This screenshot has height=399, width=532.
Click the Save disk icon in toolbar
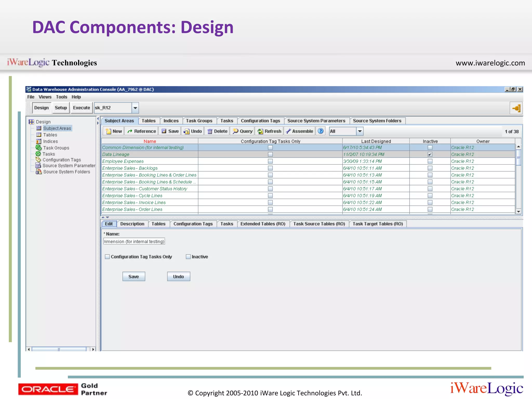pos(164,131)
